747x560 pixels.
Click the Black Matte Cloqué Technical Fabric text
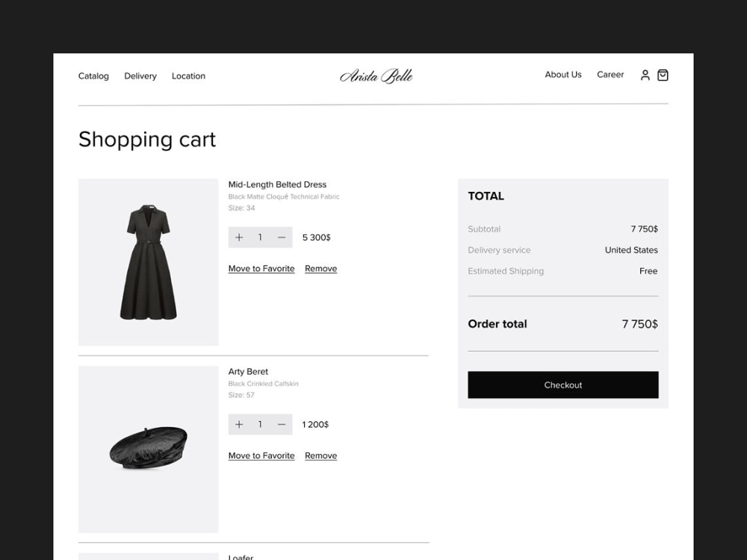[284, 196]
